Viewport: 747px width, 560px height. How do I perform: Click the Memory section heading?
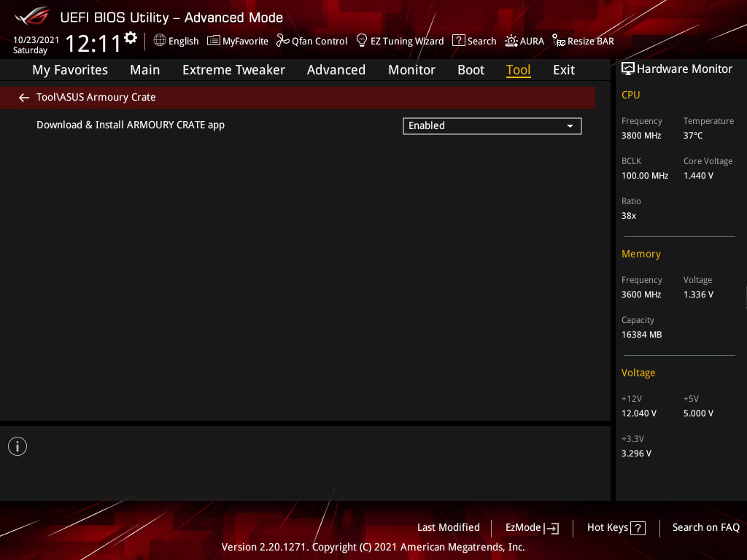(x=640, y=254)
